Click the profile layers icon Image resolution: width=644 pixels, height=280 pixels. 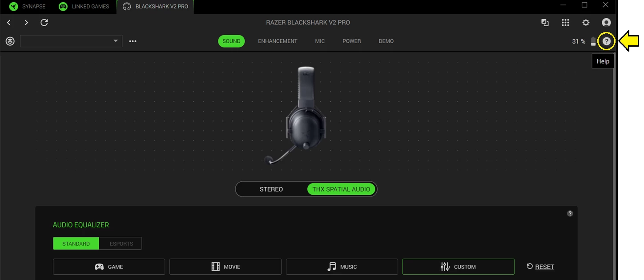10,41
